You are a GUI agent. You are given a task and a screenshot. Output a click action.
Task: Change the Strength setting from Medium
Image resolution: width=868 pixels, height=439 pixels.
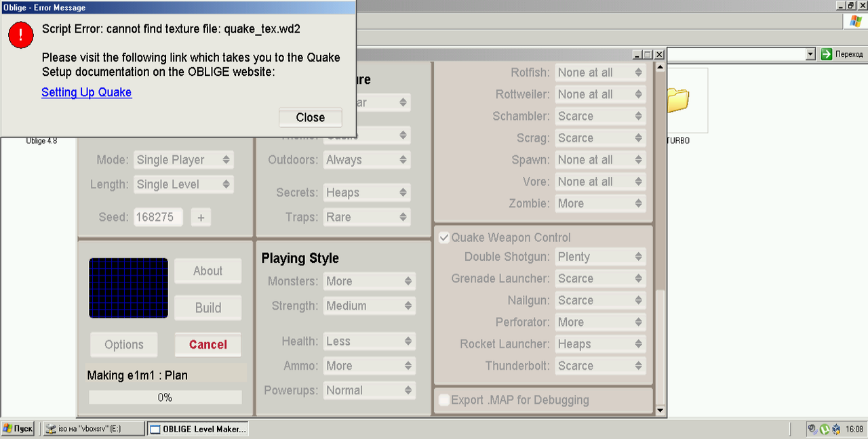pos(369,306)
